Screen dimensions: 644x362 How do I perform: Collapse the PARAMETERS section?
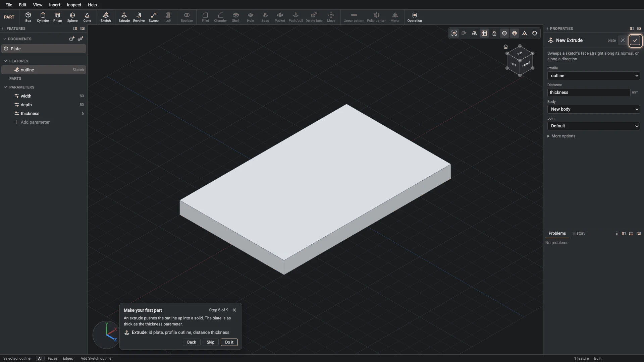[x=5, y=87]
